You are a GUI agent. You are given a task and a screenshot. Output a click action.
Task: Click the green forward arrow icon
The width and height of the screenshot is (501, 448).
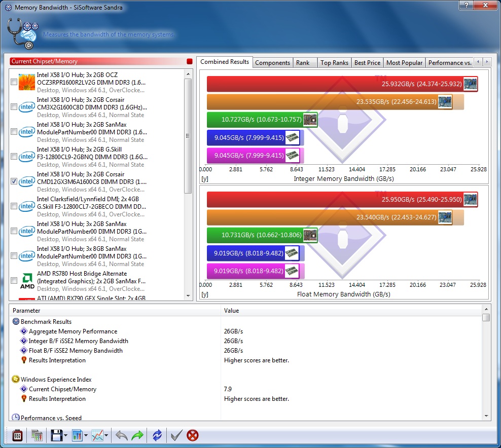click(x=137, y=435)
